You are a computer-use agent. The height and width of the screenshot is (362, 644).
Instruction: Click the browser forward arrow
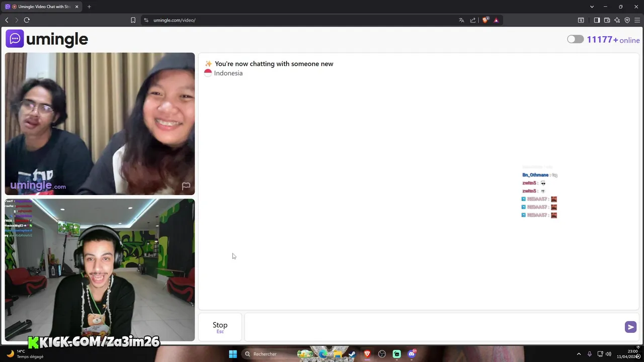16,20
